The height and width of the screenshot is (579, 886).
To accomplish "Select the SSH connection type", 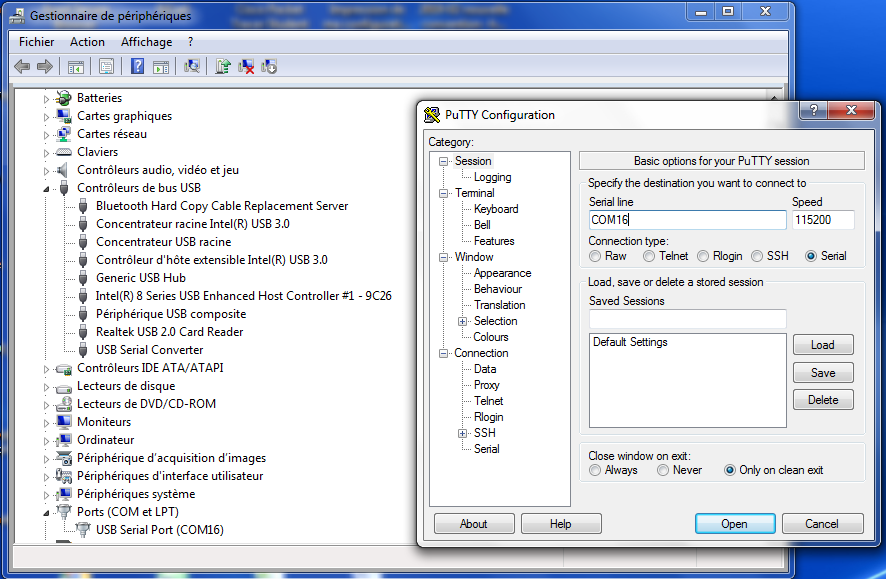I will pyautogui.click(x=757, y=256).
